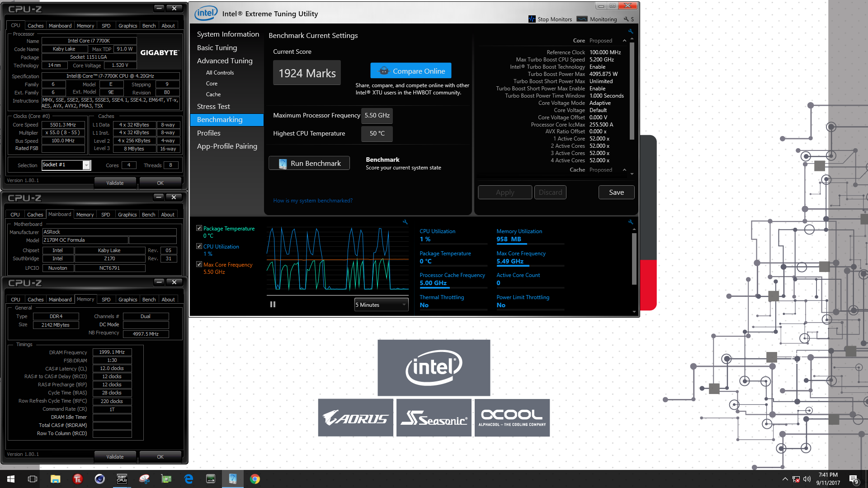Image resolution: width=868 pixels, height=488 pixels.
Task: Select Cache under Advanced Tuning
Action: tap(213, 94)
